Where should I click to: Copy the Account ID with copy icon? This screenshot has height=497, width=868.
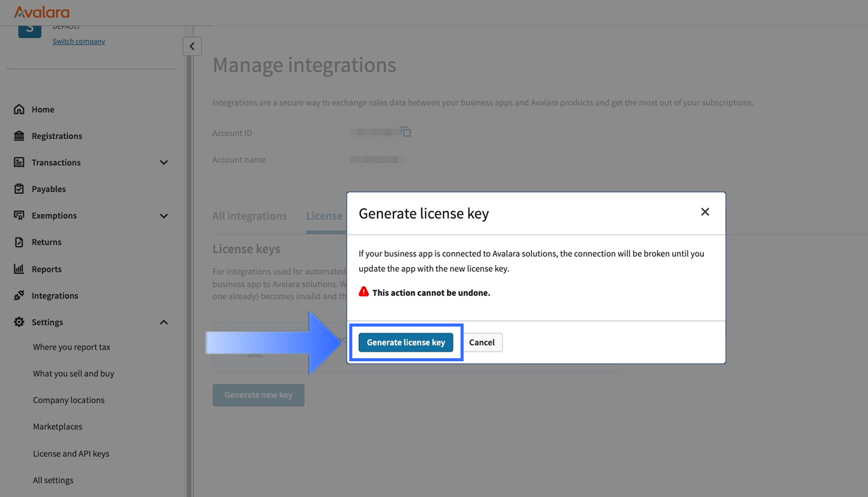pyautogui.click(x=406, y=132)
